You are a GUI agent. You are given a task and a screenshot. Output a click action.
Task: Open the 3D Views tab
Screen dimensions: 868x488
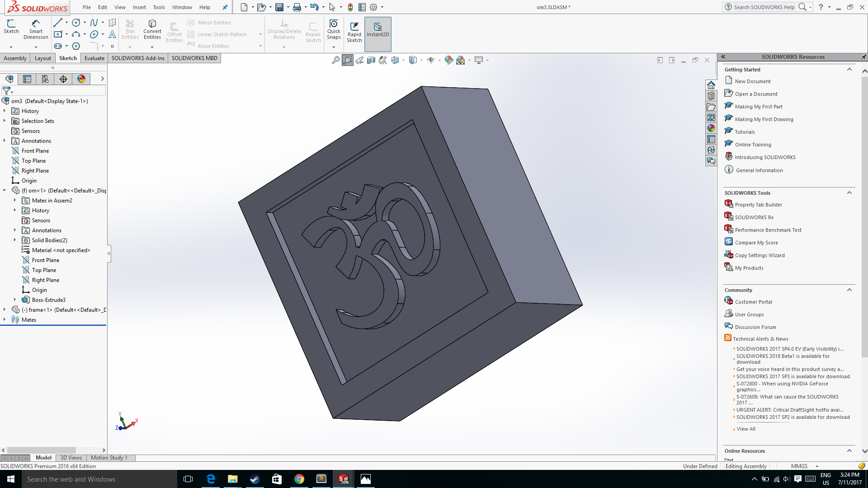[71, 458]
